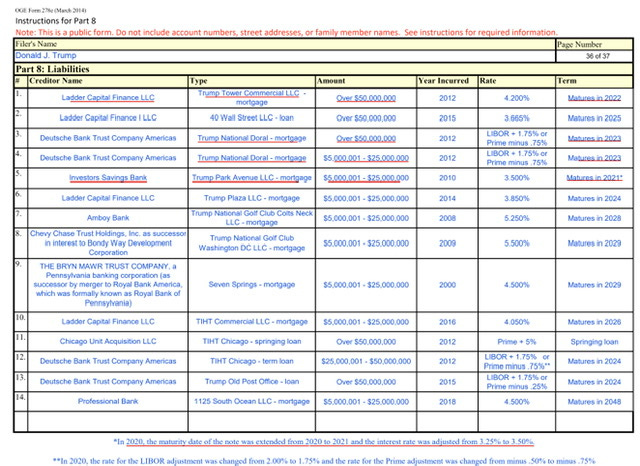This screenshot has width=640, height=466.
Task: Click Matures in 2022 term cell
Action: click(594, 98)
